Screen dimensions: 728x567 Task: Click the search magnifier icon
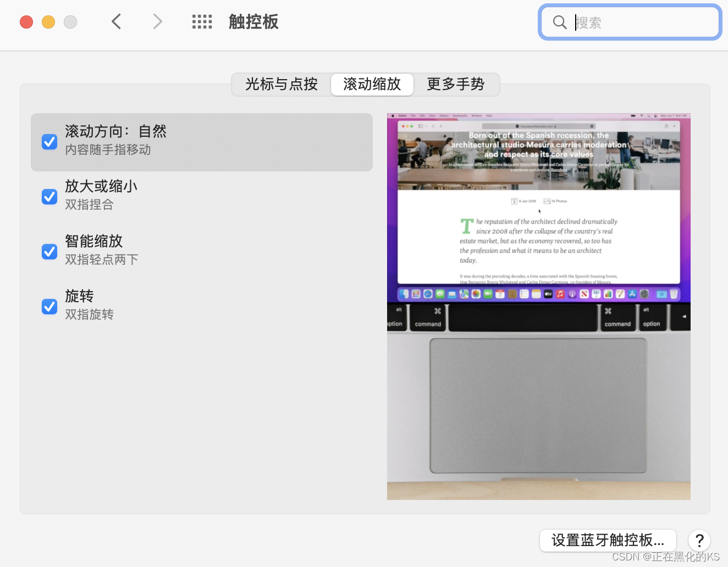(x=560, y=22)
